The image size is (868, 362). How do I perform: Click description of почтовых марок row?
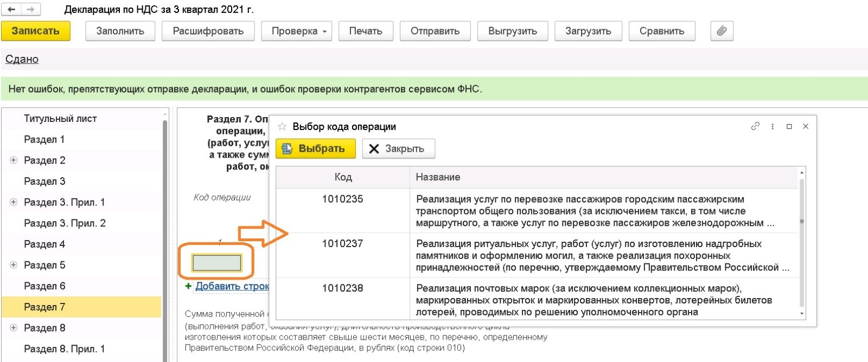[x=593, y=300]
